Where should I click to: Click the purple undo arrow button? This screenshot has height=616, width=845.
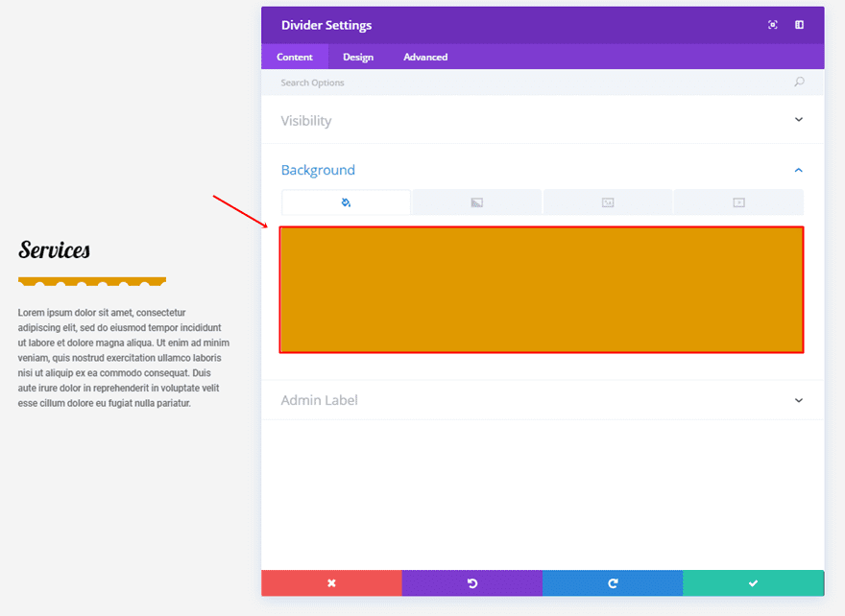tap(471, 583)
